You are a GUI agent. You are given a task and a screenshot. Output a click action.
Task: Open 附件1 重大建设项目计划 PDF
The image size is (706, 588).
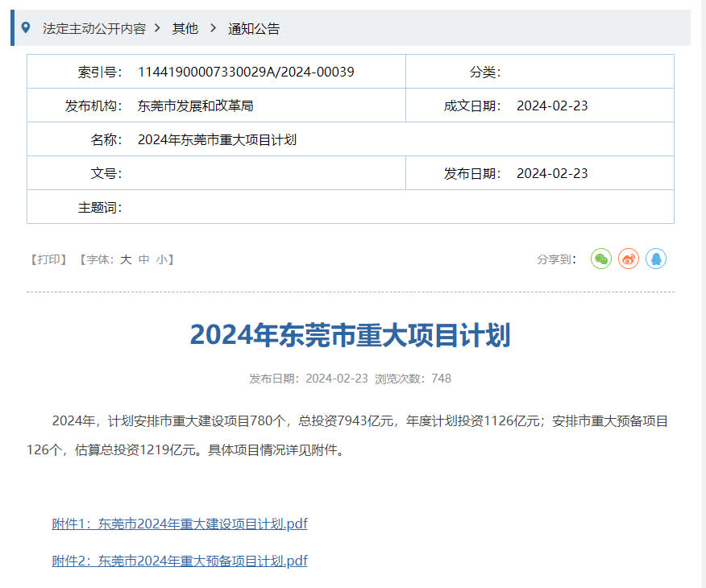[180, 524]
